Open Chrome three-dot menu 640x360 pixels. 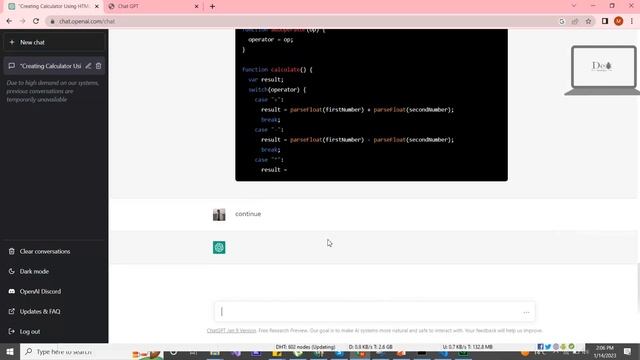(631, 21)
